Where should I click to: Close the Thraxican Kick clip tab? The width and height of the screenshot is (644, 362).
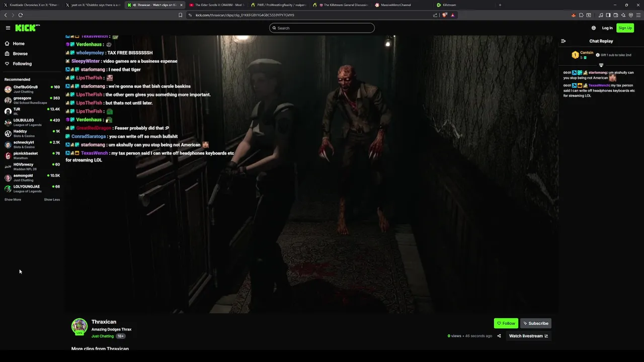point(181,5)
